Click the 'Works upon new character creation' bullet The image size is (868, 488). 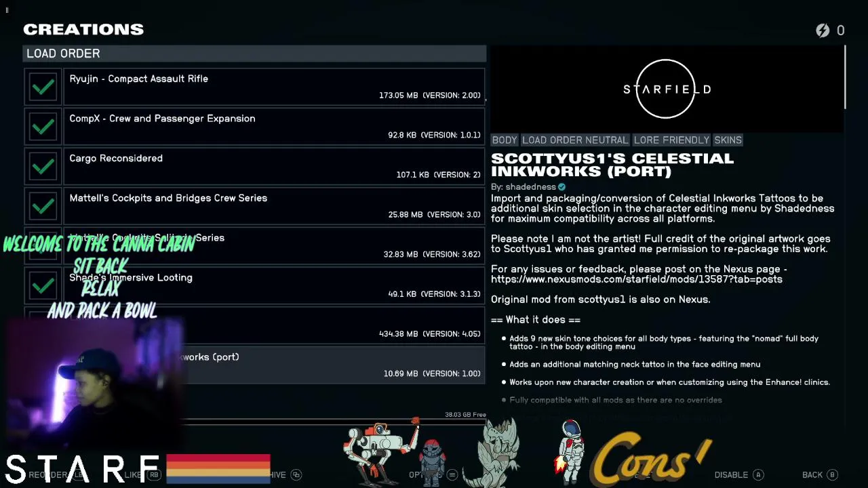click(669, 382)
